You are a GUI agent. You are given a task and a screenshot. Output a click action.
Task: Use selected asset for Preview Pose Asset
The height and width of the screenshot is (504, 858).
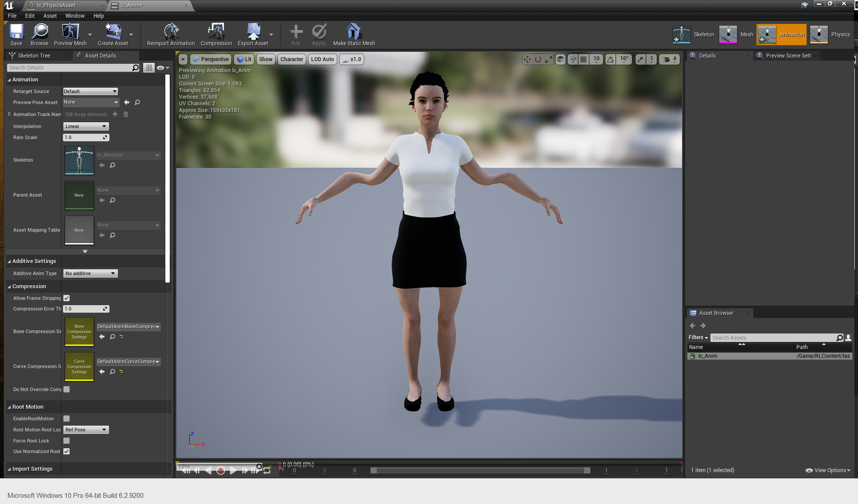tap(127, 102)
